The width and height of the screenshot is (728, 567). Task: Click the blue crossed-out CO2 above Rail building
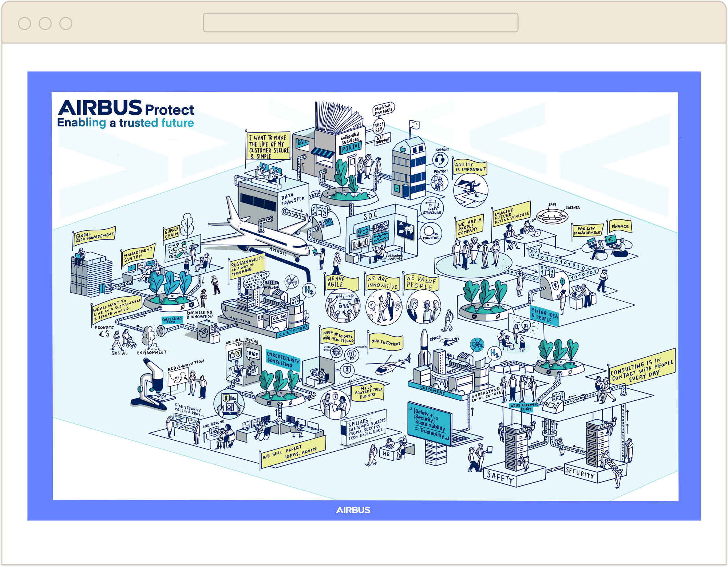tap(477, 344)
